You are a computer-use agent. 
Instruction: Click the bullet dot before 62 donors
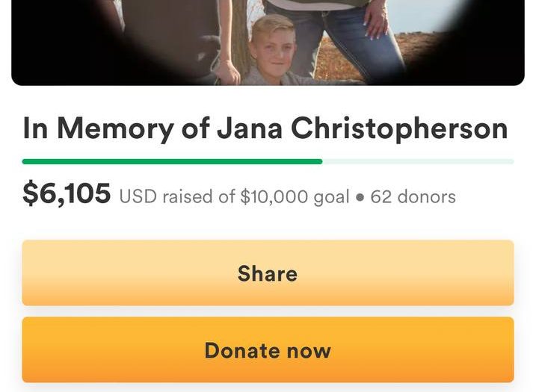(360, 197)
